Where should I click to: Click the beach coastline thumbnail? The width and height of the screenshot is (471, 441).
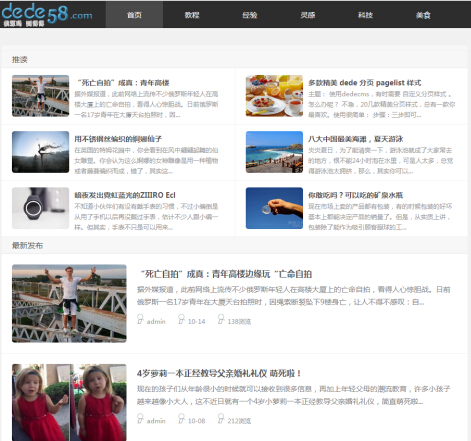pos(274,152)
